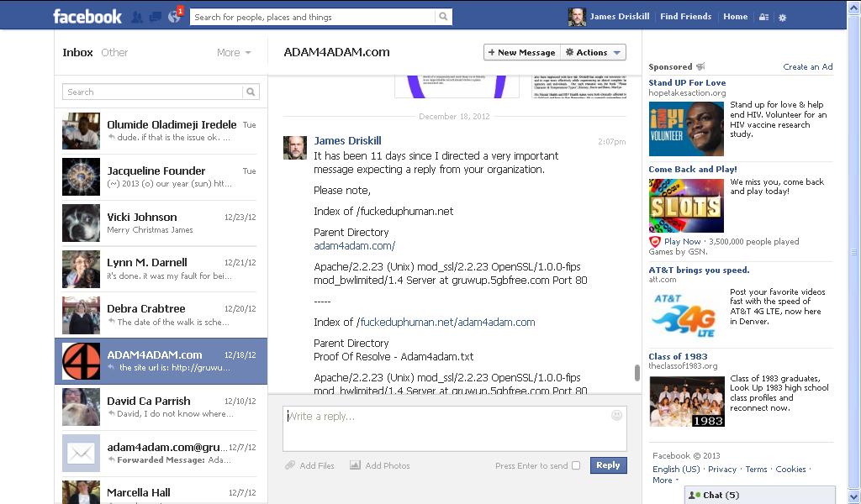The image size is (861, 504).
Task: Open David Ca Parrish conversation
Action: [161, 407]
